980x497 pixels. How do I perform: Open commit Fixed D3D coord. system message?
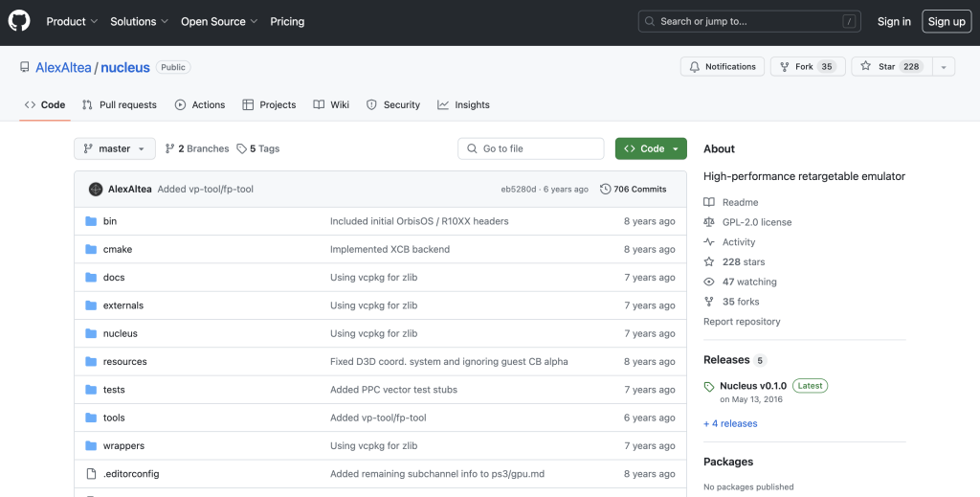(x=449, y=362)
